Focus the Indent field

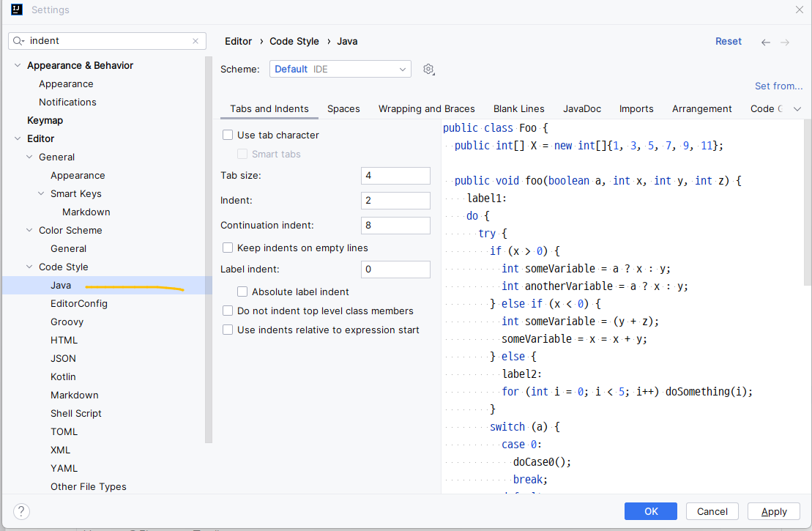click(395, 201)
